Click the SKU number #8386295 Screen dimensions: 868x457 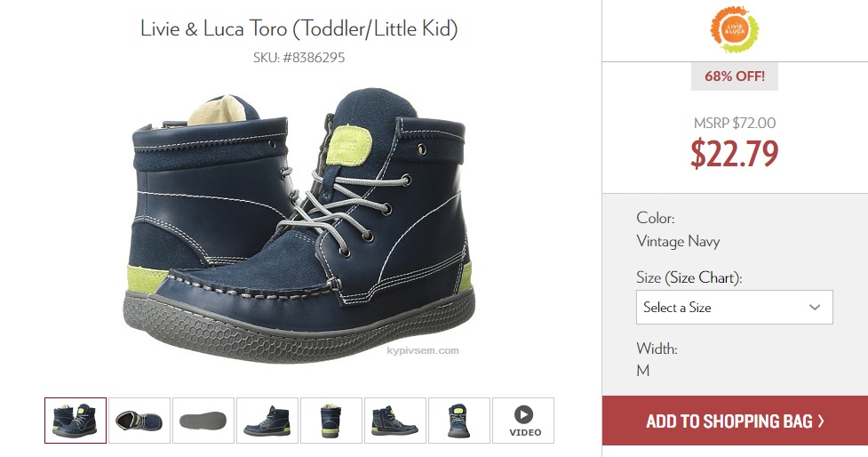314,58
